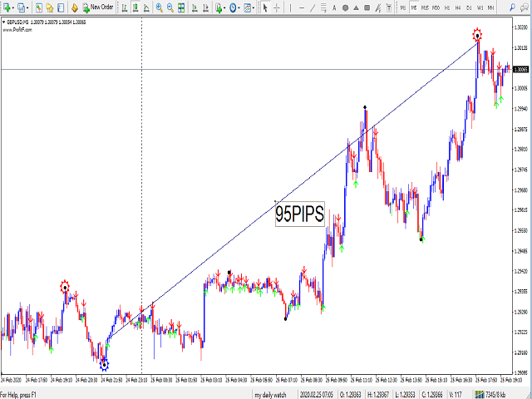Open the MetaEditor yellow diamond icon

point(75,7)
